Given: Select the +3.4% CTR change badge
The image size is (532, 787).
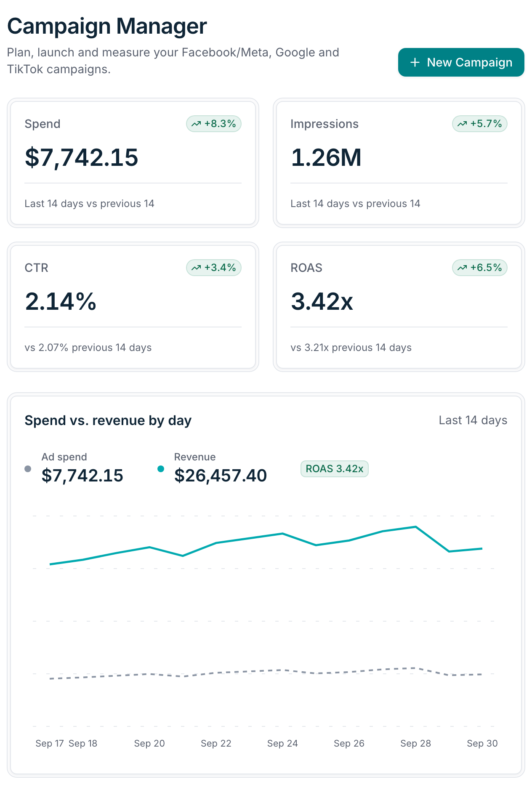Looking at the screenshot, I should 214,268.
